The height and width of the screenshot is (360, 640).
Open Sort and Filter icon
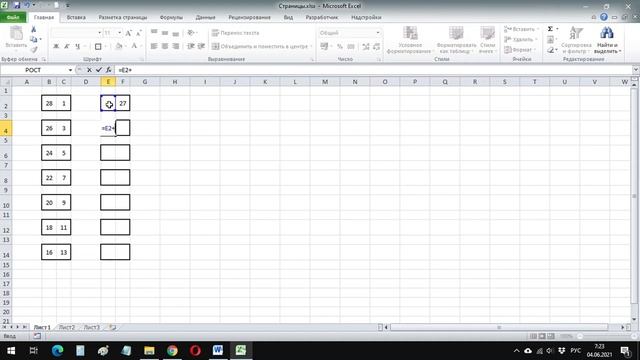pyautogui.click(x=576, y=33)
